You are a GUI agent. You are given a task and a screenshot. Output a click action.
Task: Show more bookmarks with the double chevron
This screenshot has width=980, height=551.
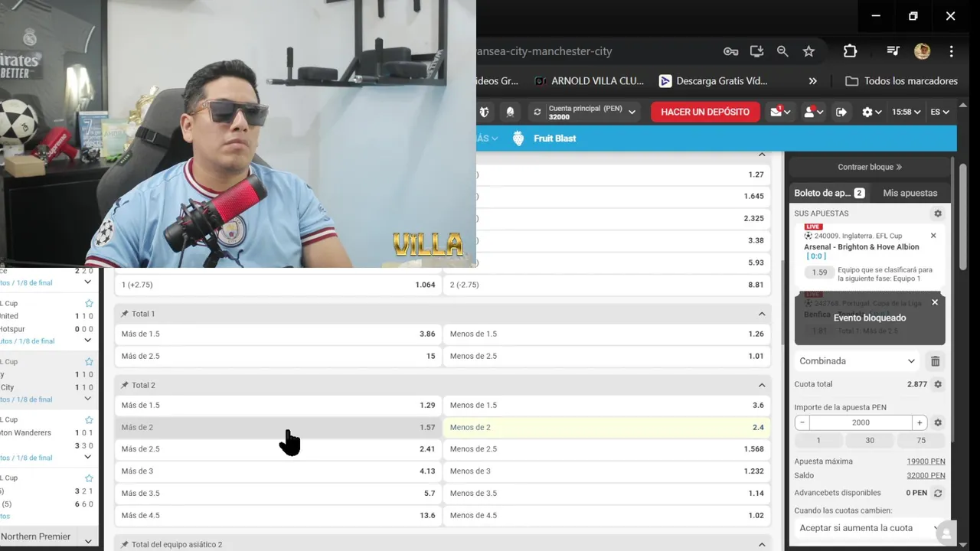coord(812,81)
